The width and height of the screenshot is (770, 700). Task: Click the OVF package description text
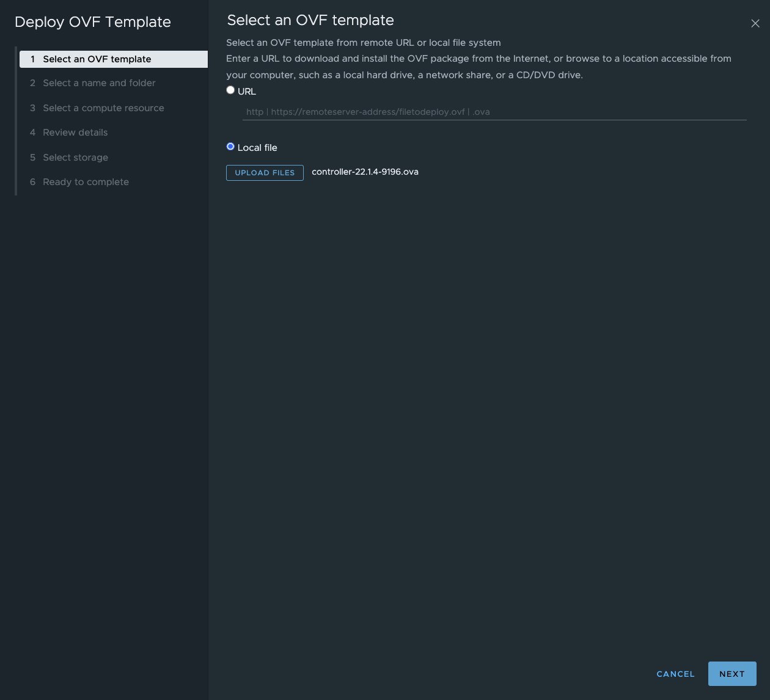[x=479, y=67]
